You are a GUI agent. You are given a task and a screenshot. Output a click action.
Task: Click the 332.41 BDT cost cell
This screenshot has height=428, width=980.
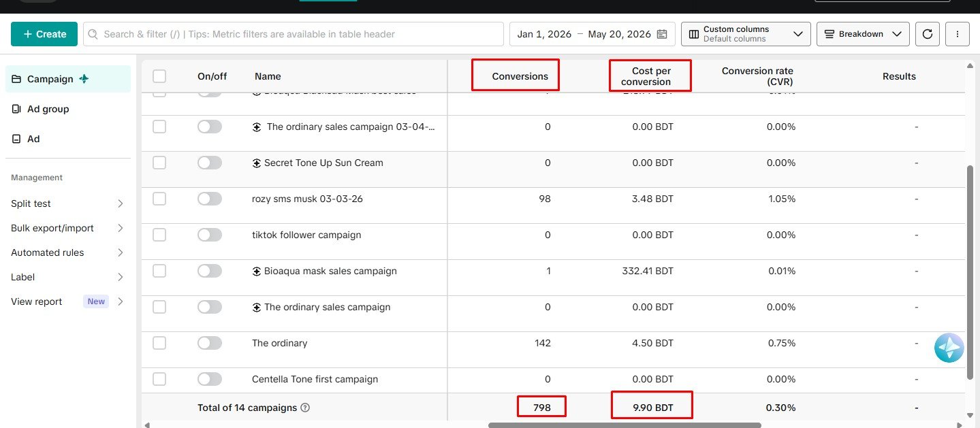pyautogui.click(x=648, y=271)
